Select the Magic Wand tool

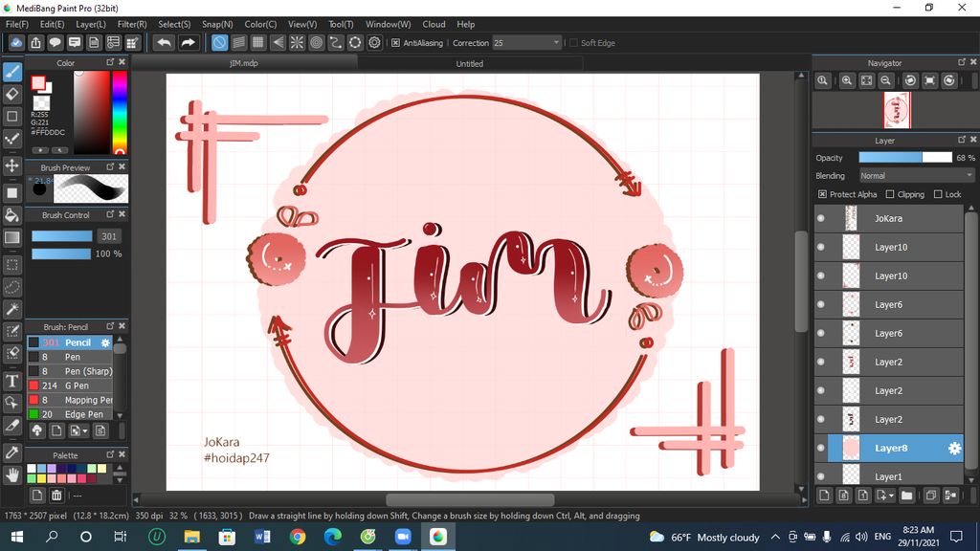tap(11, 309)
